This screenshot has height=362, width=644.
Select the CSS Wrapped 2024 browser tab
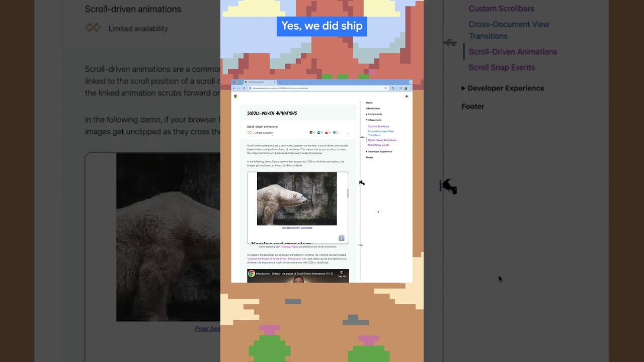(260, 82)
